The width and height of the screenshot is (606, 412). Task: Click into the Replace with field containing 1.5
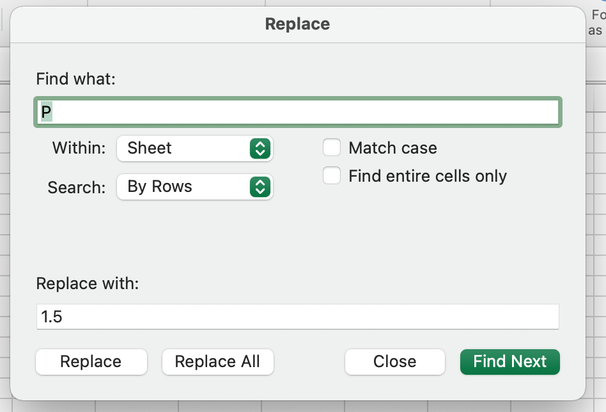coord(298,317)
